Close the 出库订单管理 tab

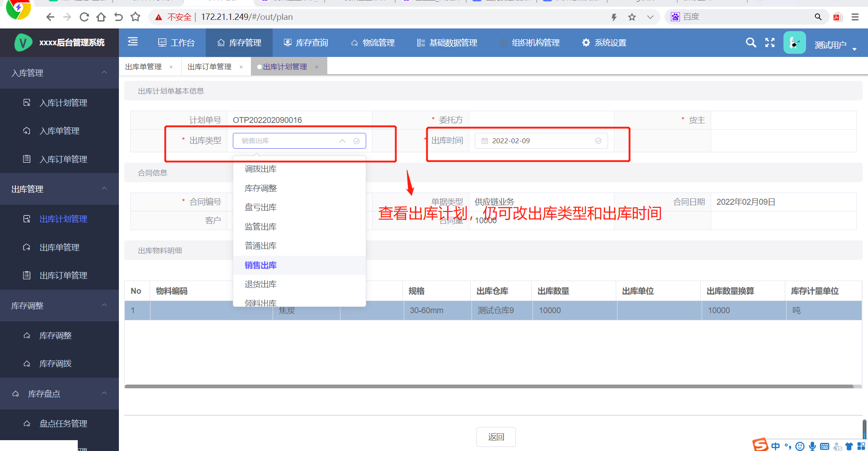pyautogui.click(x=241, y=67)
